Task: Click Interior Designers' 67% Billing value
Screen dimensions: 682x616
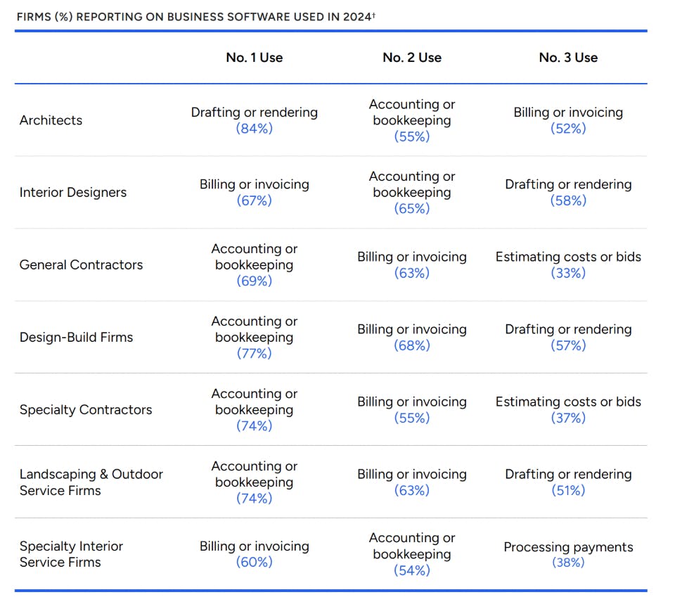Action: tap(255, 200)
